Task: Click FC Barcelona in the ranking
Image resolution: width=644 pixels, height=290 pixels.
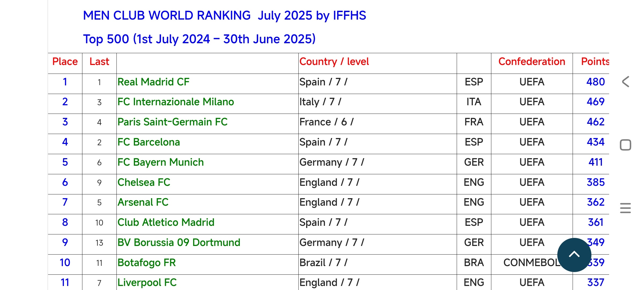Action: coord(149,142)
